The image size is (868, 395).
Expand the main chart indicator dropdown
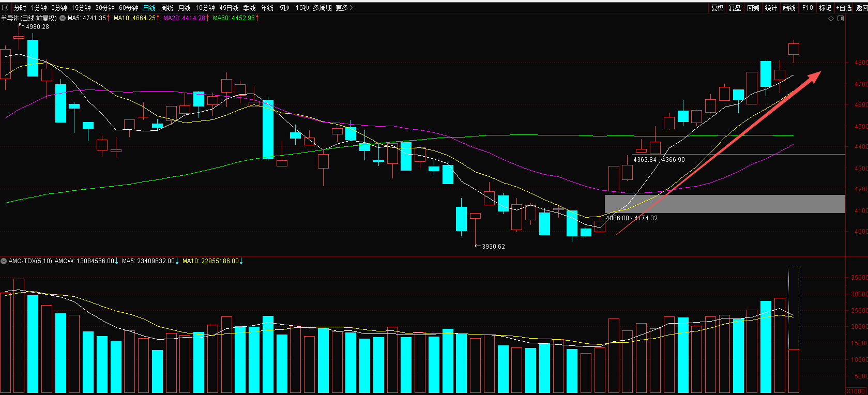point(63,18)
